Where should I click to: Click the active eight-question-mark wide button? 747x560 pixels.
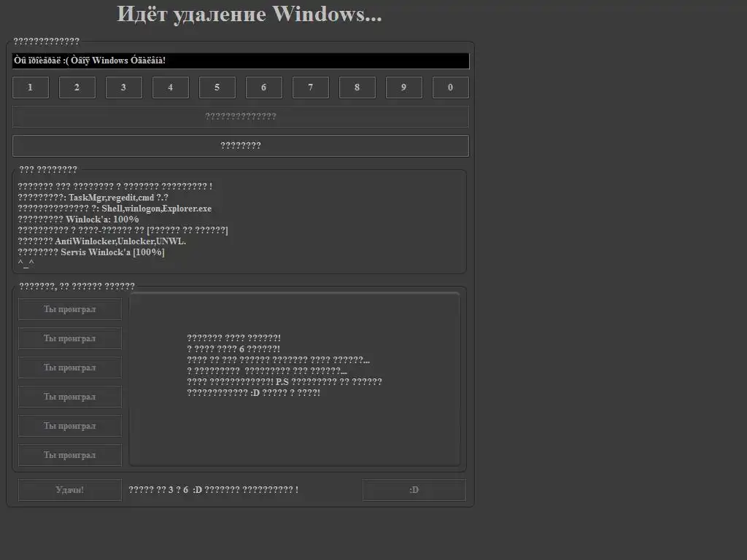[241, 146]
